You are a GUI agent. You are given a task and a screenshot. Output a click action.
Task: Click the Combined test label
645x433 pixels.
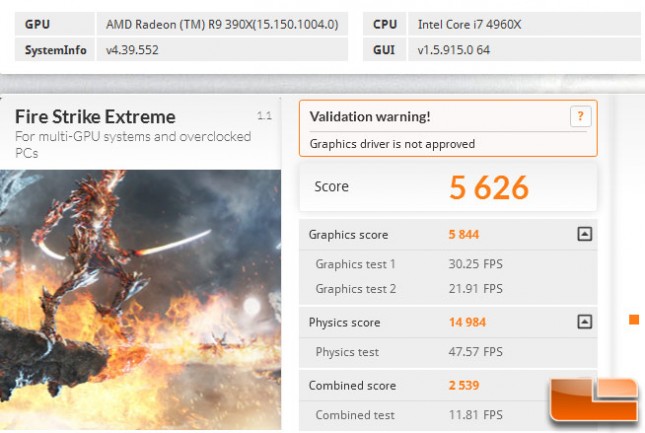click(355, 415)
